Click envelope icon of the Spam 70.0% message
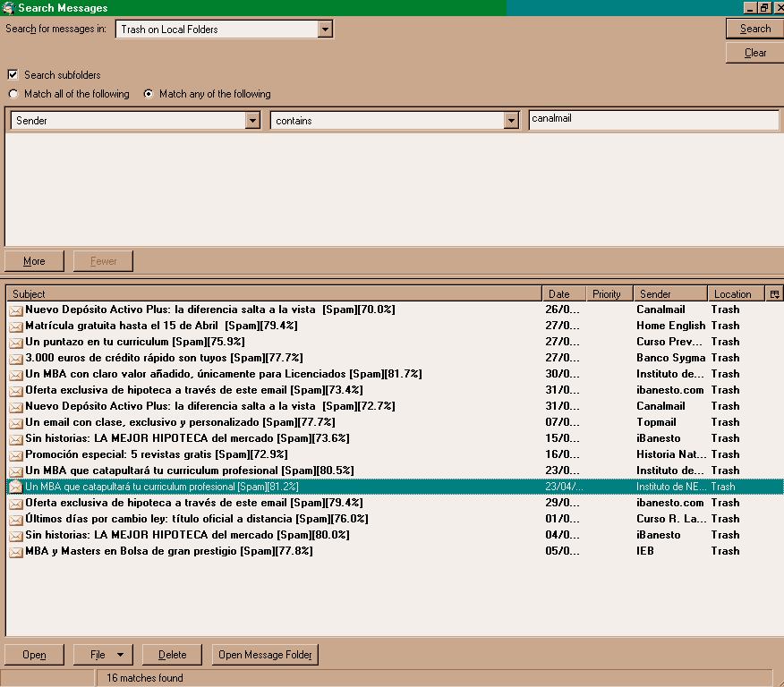 click(x=16, y=310)
